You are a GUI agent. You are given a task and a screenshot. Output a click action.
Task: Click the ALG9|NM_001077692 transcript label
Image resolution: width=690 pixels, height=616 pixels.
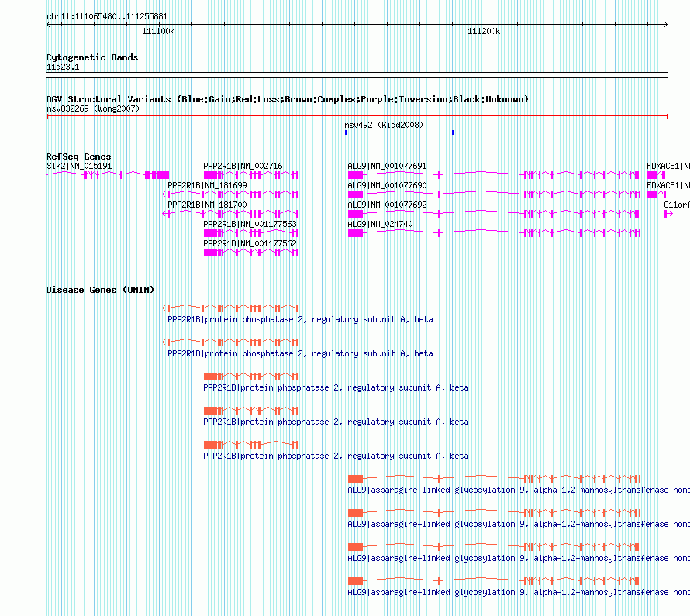[x=387, y=205]
